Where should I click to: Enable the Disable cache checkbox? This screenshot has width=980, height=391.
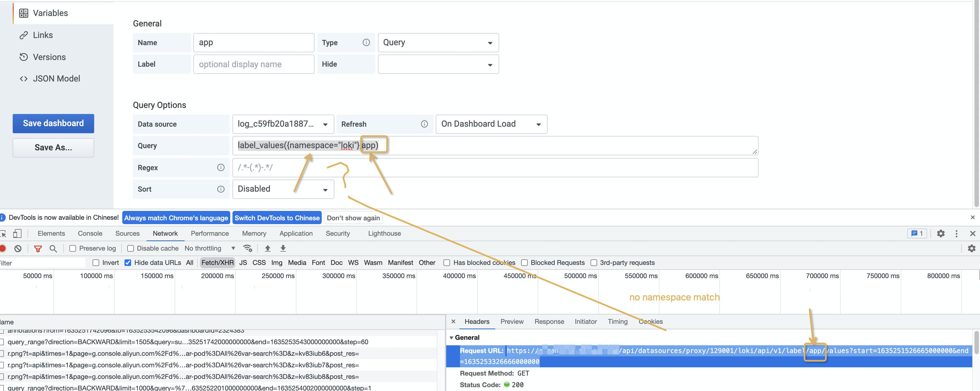click(131, 248)
